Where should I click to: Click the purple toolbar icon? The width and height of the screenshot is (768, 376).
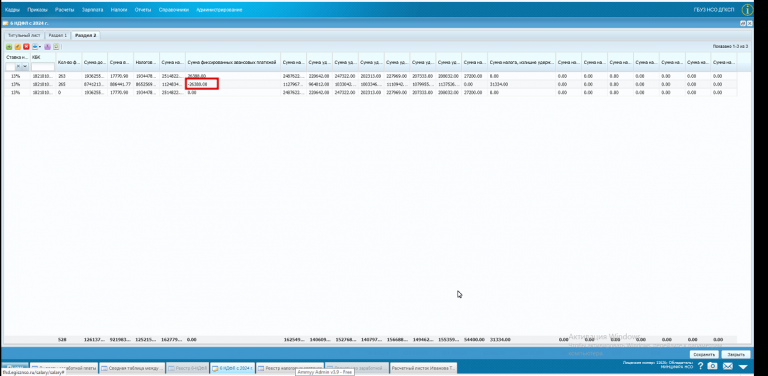tap(48, 47)
